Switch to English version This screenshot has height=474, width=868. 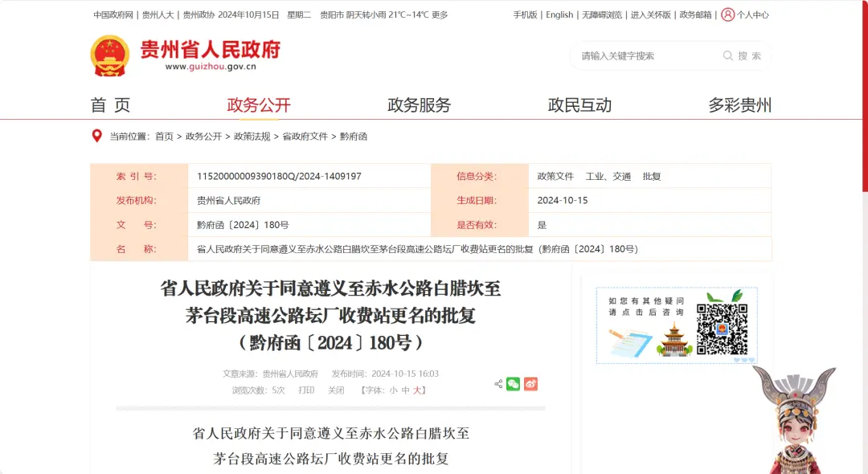point(559,14)
